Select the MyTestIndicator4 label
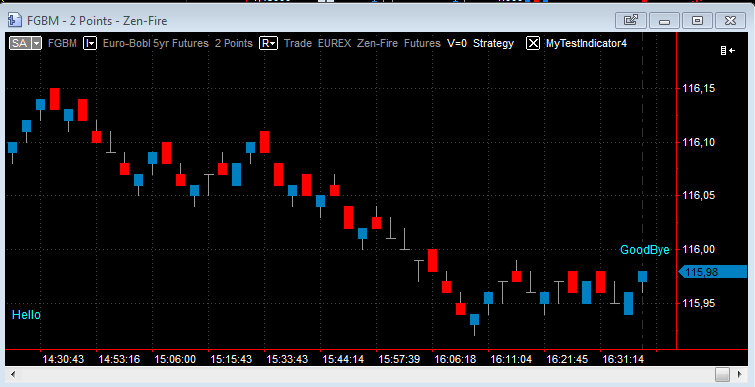The height and width of the screenshot is (387, 755). 586,43
